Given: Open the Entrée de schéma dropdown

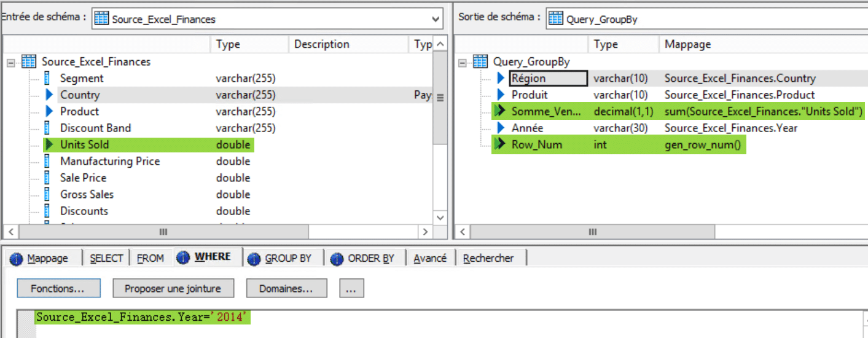Looking at the screenshot, I should coord(436,19).
